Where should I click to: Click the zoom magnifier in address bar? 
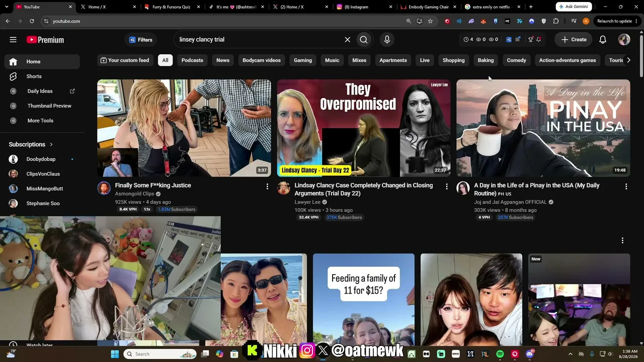point(409,21)
